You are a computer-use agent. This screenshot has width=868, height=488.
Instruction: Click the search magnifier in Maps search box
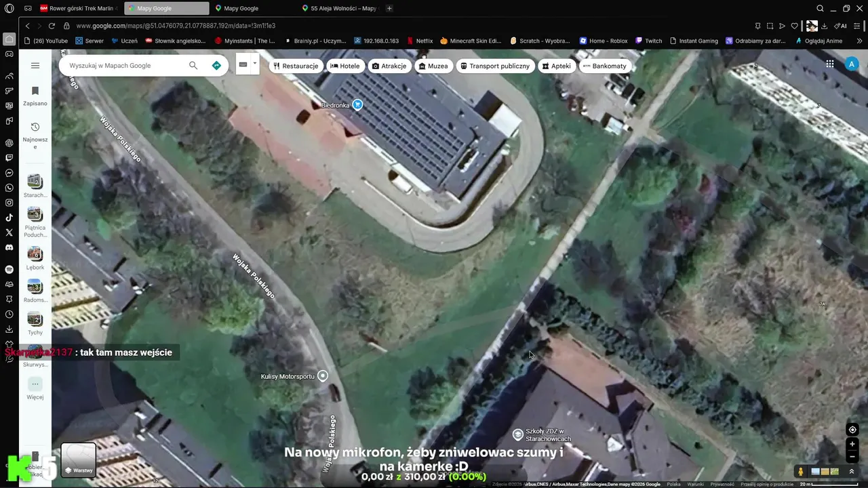pos(193,66)
